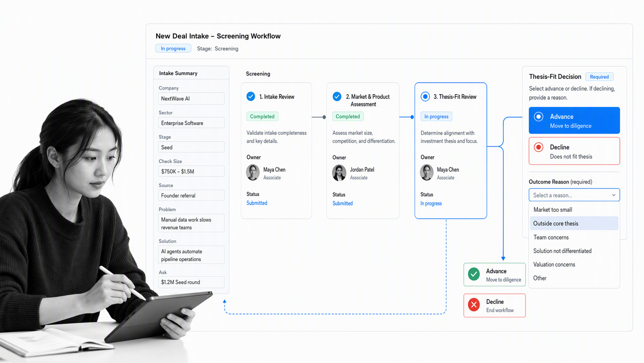Pick Other as outcome reason

tap(574, 278)
